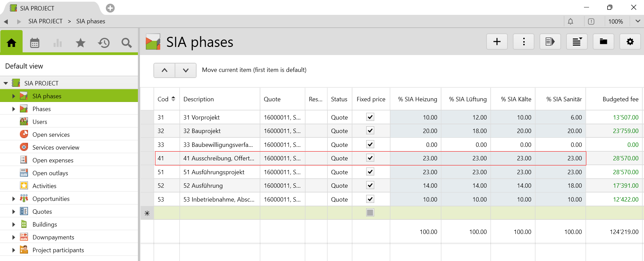Open the calendar view icon

(x=35, y=43)
